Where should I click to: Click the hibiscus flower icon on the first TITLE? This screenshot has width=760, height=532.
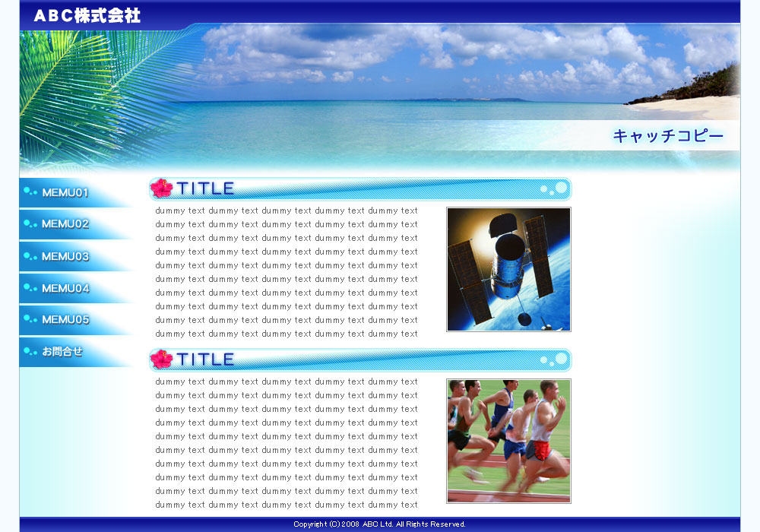tap(161, 188)
